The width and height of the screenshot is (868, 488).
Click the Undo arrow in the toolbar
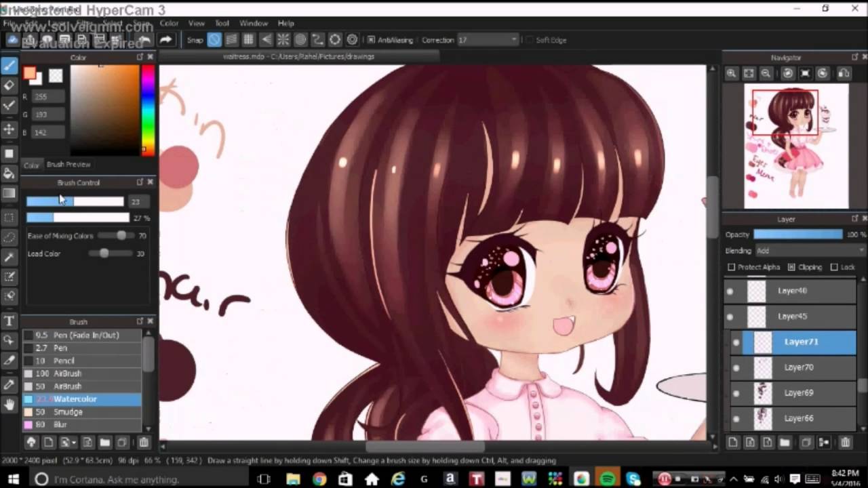tap(146, 40)
